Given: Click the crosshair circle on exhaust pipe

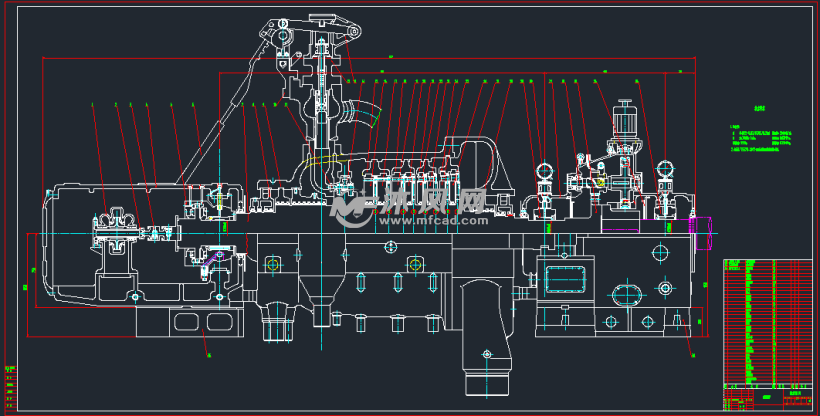Looking at the screenshot, I should [x=485, y=354].
